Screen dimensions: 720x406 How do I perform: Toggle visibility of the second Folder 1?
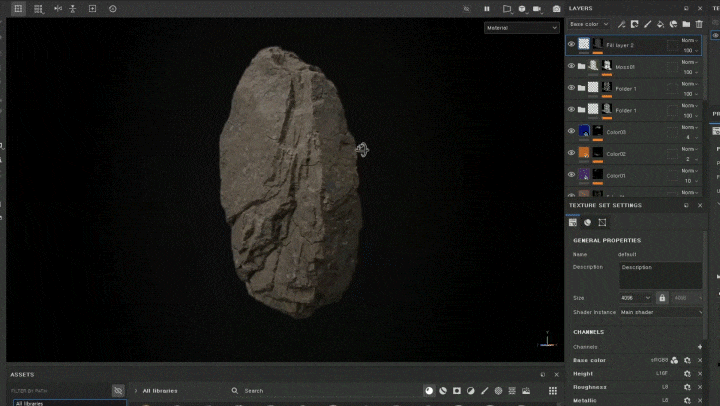click(571, 109)
